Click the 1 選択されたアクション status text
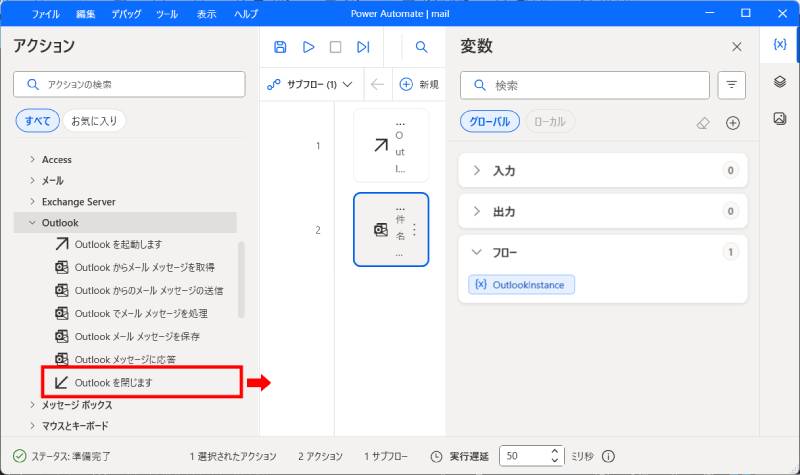 [233, 456]
